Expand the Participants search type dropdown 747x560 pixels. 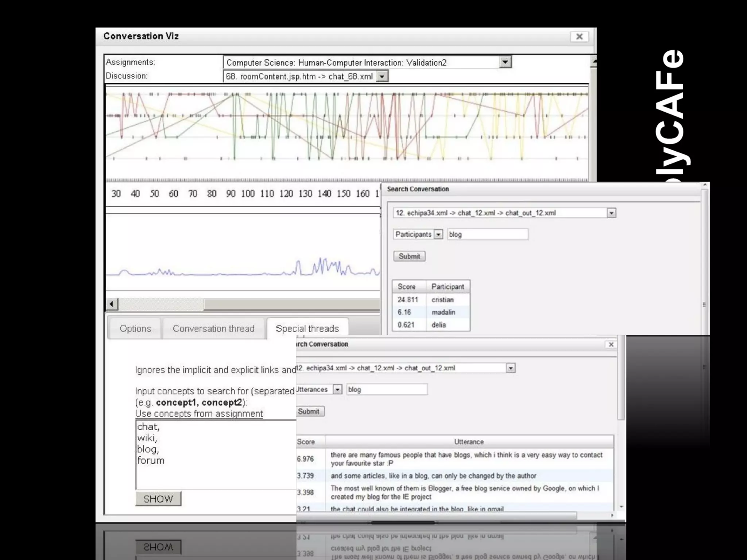pyautogui.click(x=438, y=234)
